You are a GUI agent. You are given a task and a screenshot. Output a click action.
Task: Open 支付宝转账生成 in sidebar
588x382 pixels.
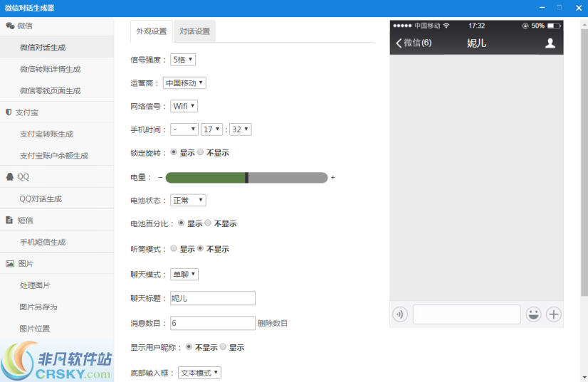point(57,134)
